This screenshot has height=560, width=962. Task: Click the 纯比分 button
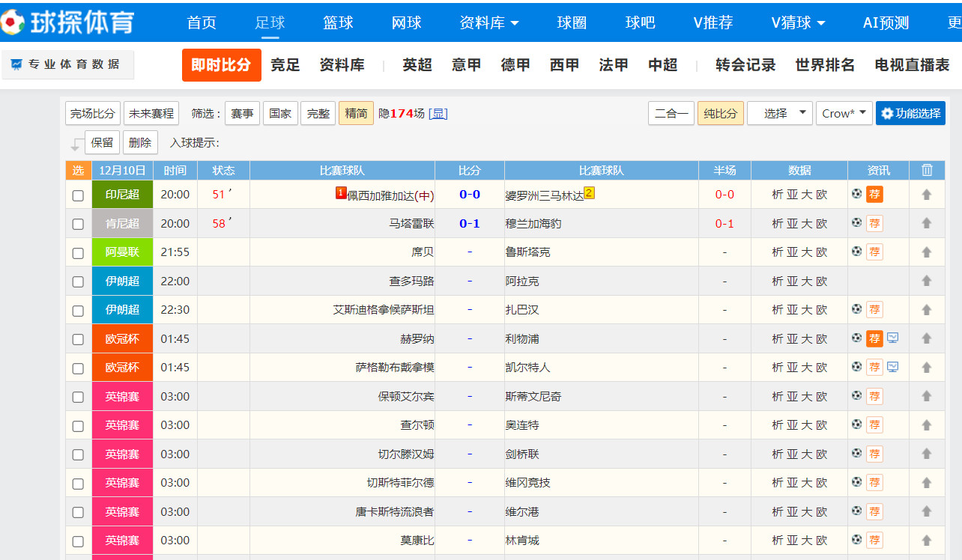coord(721,113)
